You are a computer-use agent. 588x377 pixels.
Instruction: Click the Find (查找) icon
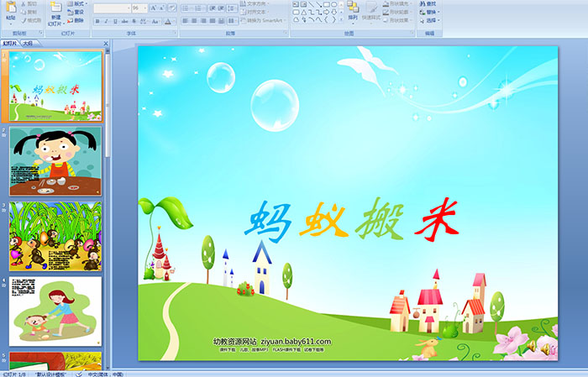point(430,4)
